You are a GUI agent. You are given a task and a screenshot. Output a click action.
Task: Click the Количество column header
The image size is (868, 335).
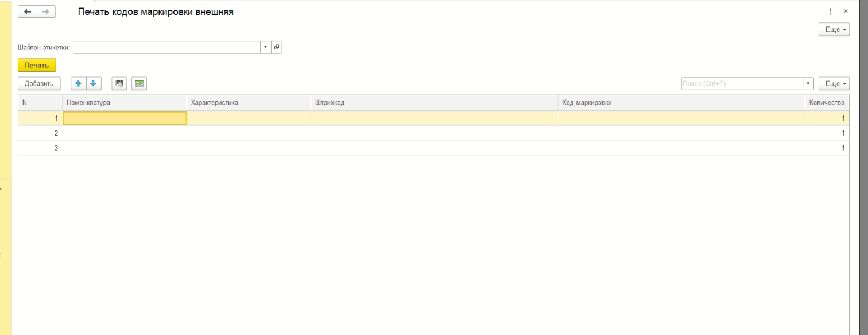point(827,103)
